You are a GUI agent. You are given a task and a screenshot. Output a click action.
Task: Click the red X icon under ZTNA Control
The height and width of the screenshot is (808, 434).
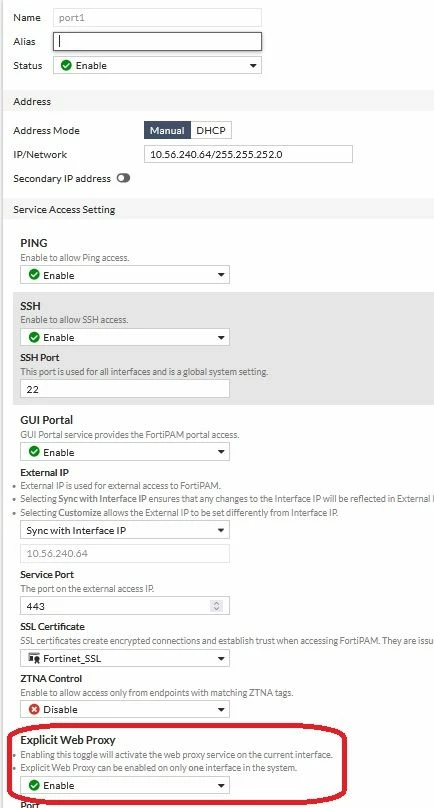coord(35,710)
